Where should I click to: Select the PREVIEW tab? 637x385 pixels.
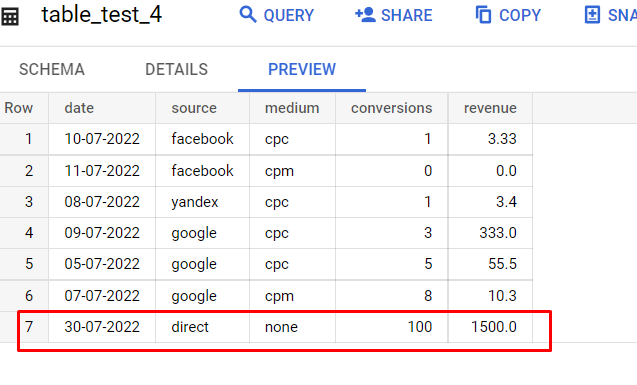point(302,69)
